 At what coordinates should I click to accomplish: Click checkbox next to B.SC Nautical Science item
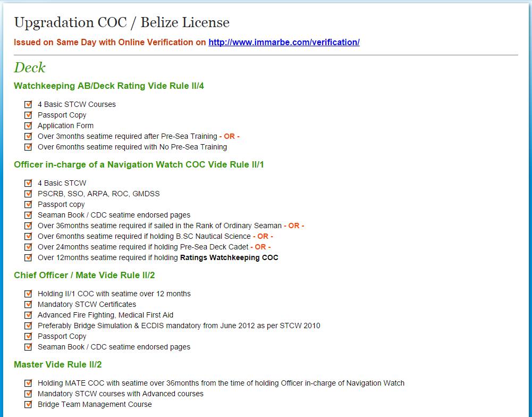(28, 236)
